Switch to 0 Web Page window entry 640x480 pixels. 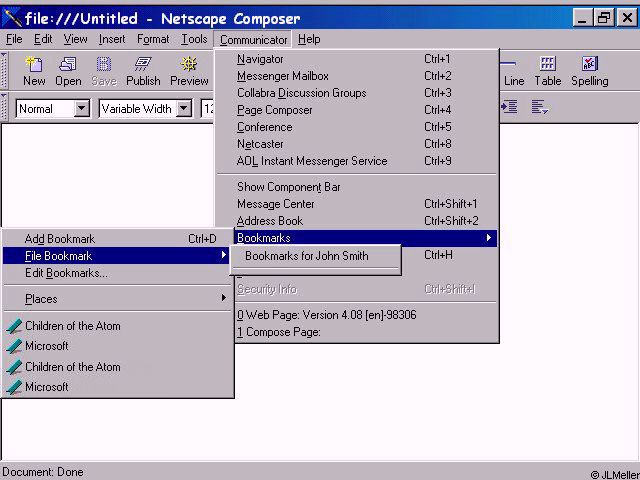click(x=366, y=315)
